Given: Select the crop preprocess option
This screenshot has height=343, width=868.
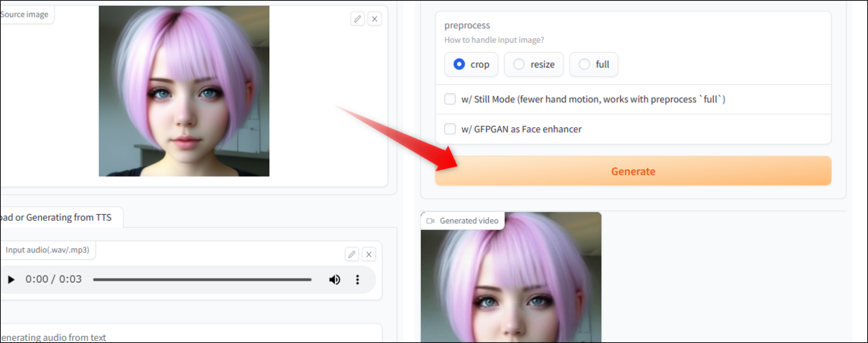Looking at the screenshot, I should 471,64.
